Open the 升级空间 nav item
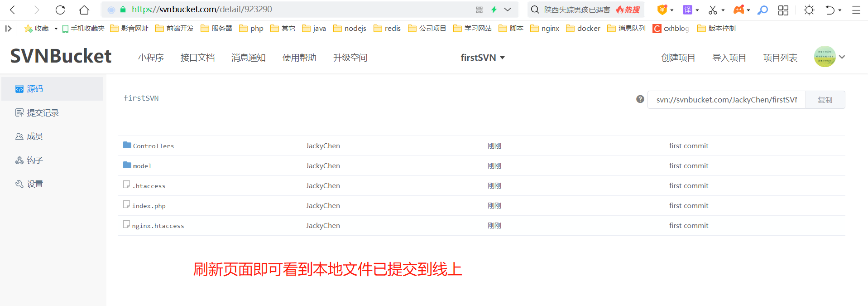This screenshot has height=306, width=868. [x=350, y=58]
